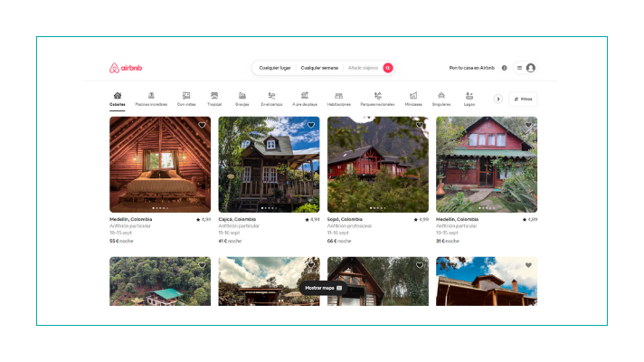Select the Piscinas increíbles category icon
Image resolution: width=644 pixels, height=362 pixels.
151,95
